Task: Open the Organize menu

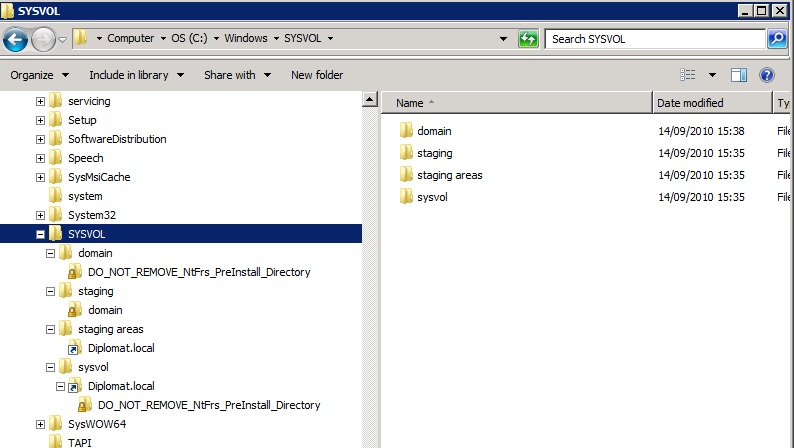Action: click(39, 75)
